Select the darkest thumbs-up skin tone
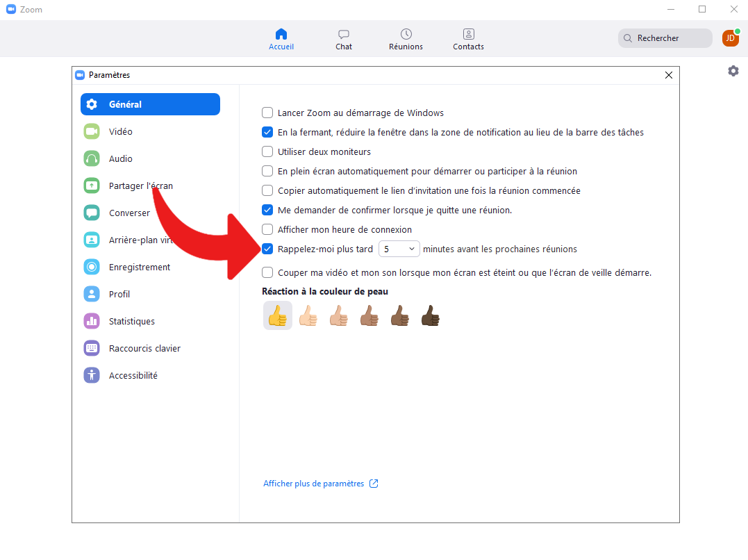748x560 pixels. (x=431, y=315)
